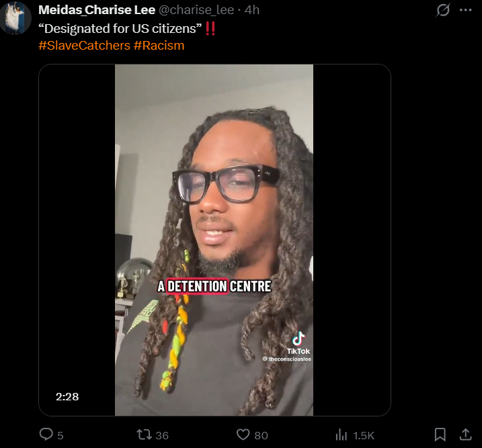
Task: View the 36 reposts count
Action: 162,435
